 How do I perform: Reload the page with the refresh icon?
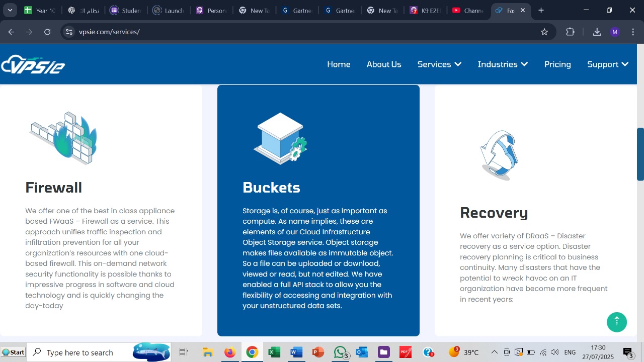(x=47, y=31)
